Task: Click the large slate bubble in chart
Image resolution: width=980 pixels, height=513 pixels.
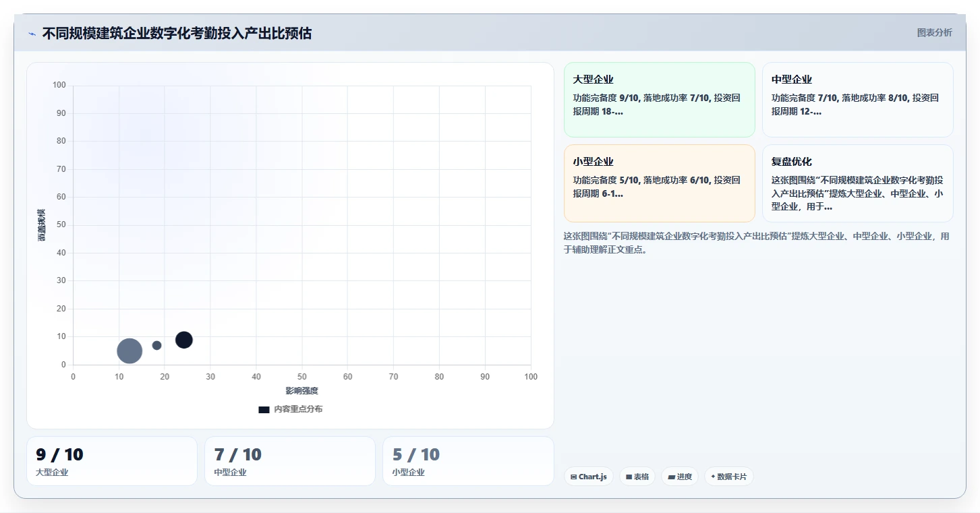Action: coord(129,351)
